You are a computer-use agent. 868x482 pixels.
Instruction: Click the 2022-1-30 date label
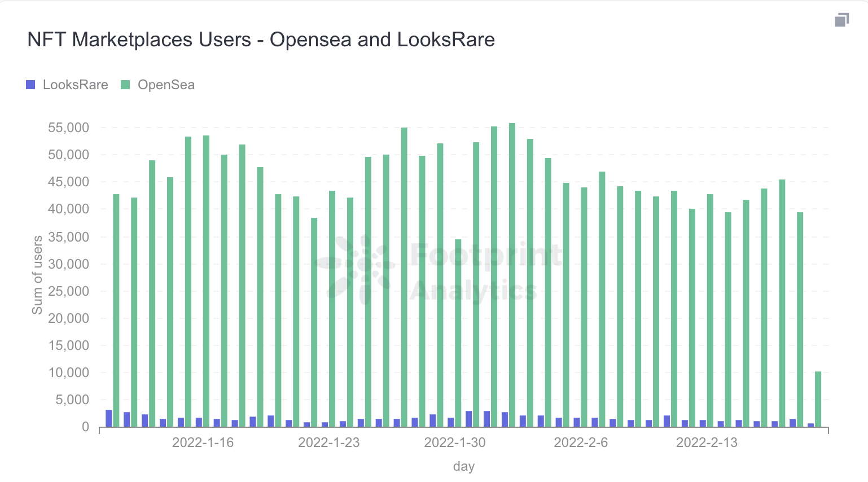[x=455, y=442]
